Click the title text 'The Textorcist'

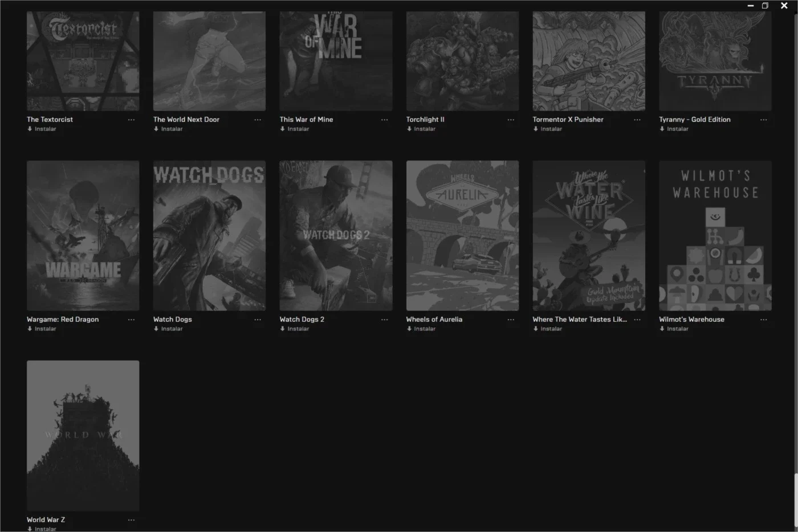pyautogui.click(x=50, y=120)
